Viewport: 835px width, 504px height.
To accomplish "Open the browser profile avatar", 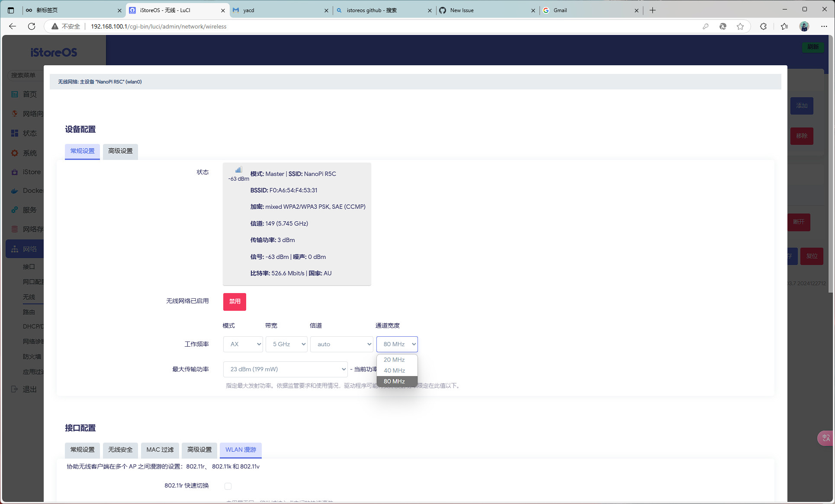I will click(804, 26).
